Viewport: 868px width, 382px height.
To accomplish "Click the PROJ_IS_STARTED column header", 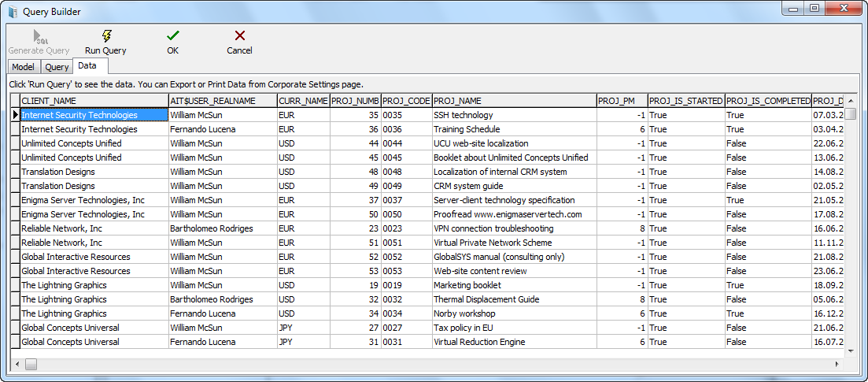I will pyautogui.click(x=686, y=101).
